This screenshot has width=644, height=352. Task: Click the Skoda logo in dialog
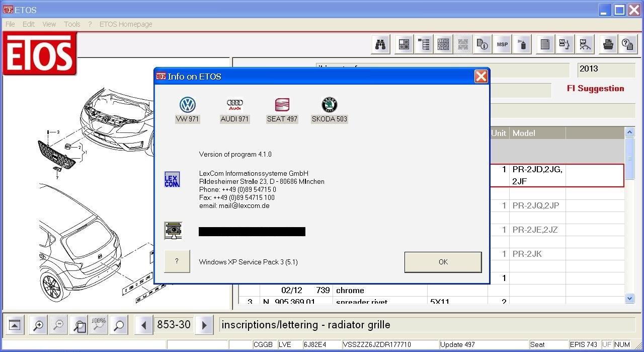[x=330, y=105]
